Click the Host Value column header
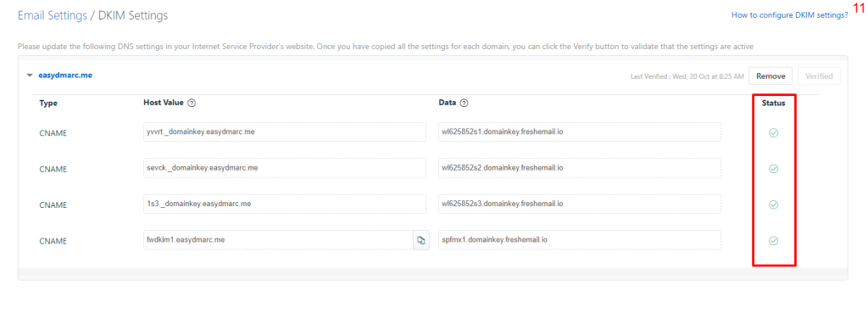The image size is (868, 325). coord(164,103)
